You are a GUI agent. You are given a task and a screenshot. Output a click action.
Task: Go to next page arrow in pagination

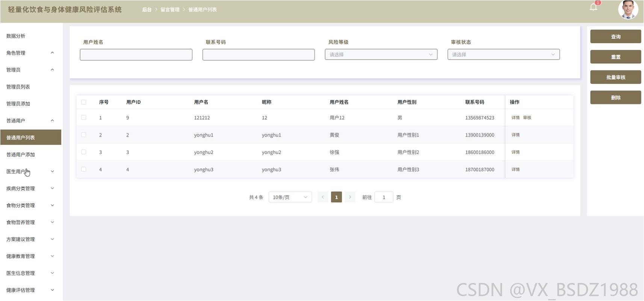[x=350, y=197]
